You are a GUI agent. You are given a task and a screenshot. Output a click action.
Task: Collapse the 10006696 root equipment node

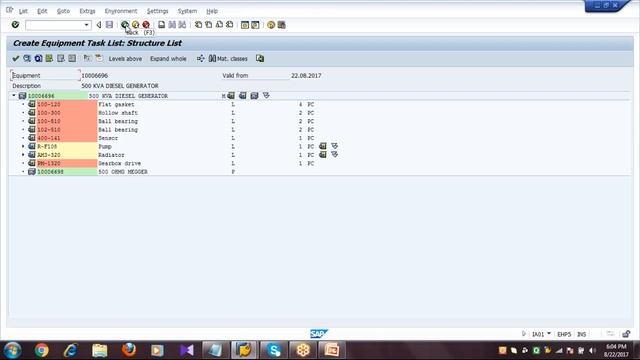tap(13, 96)
